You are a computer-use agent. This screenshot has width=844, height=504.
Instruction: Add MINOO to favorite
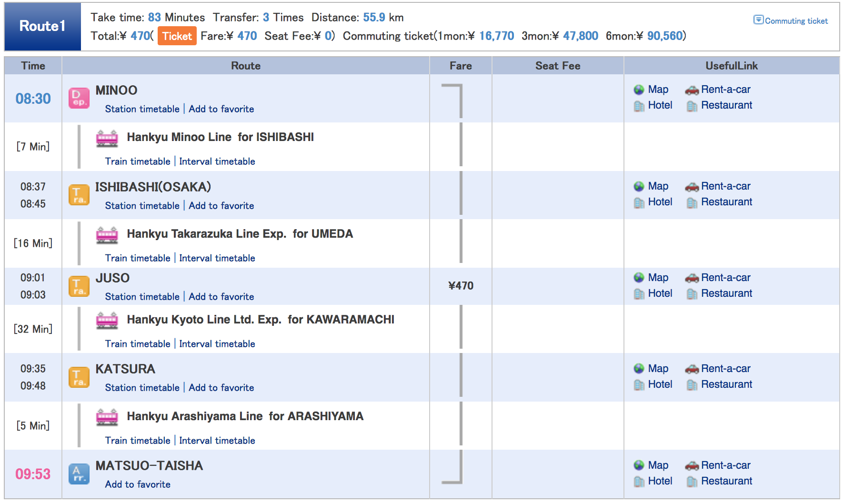coord(221,109)
